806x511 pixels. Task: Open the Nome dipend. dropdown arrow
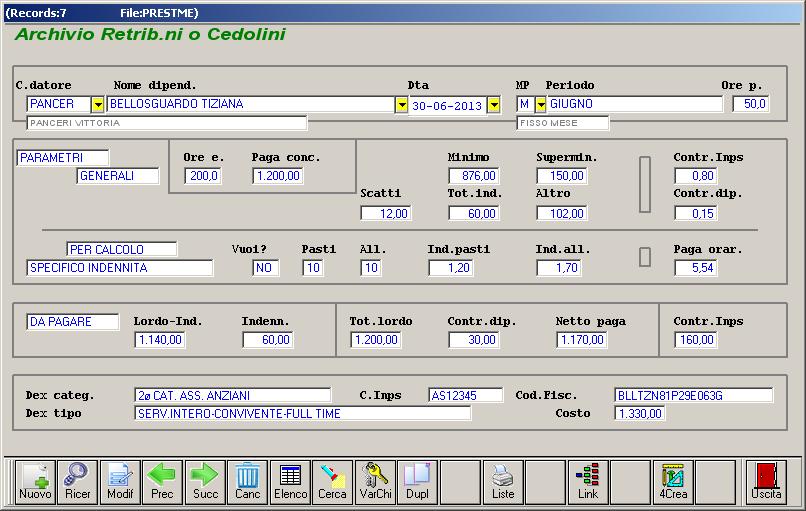pos(401,105)
